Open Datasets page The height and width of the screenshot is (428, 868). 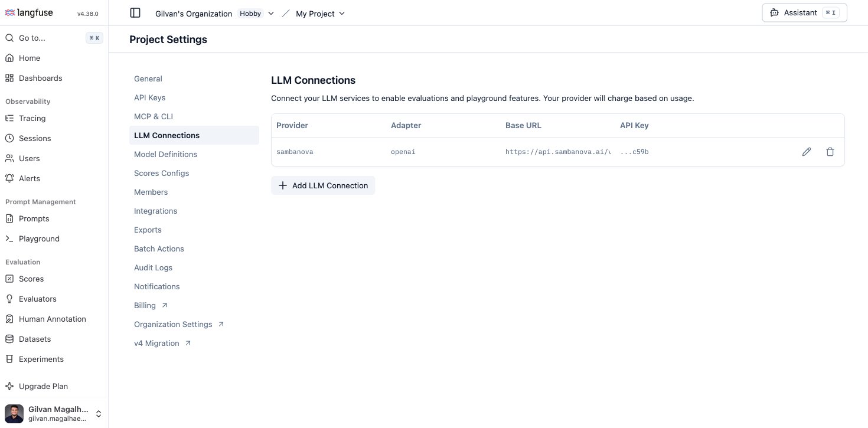tap(54, 339)
